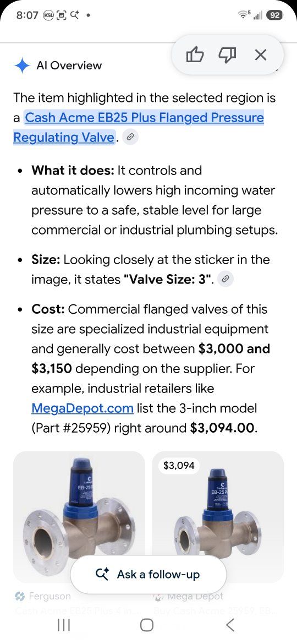Image resolution: width=297 pixels, height=644 pixels.
Task: Tap the AI Overview sparkle icon
Action: coord(22,66)
